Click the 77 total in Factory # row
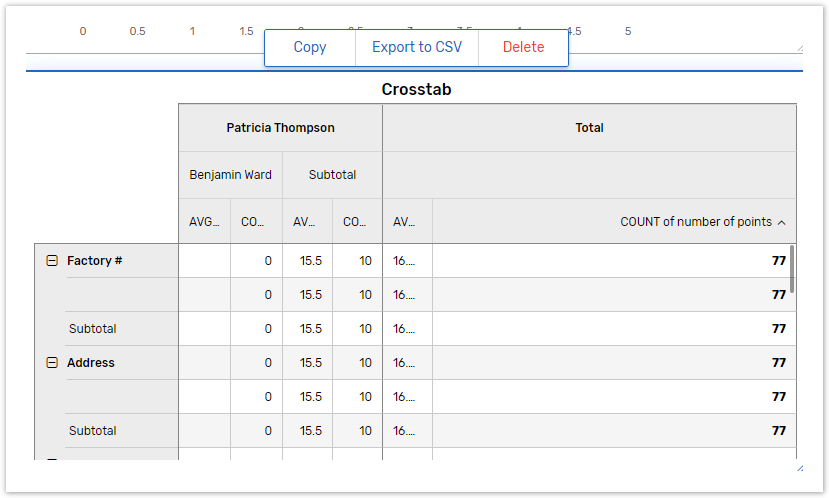Viewport: 829px width, 498px height. (x=778, y=261)
